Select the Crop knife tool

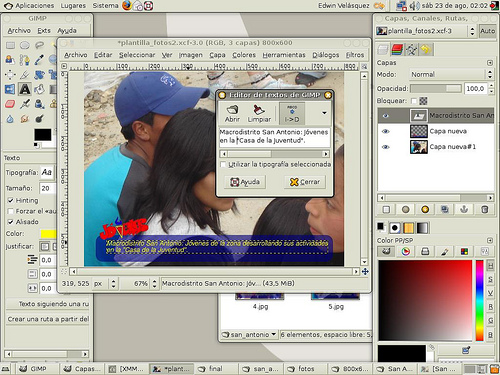[25, 74]
